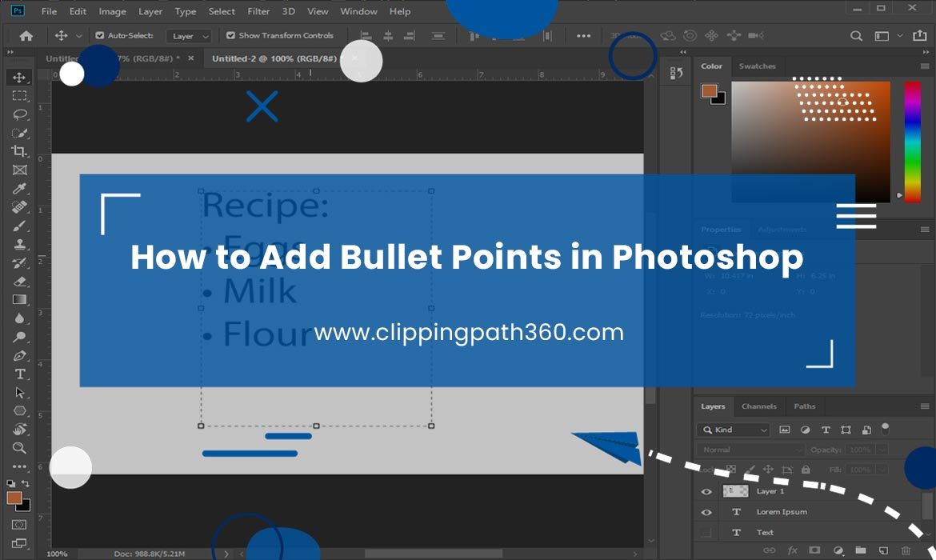Open the Auto-Select Layer dropdown
This screenshot has width=936, height=560.
[x=189, y=37]
